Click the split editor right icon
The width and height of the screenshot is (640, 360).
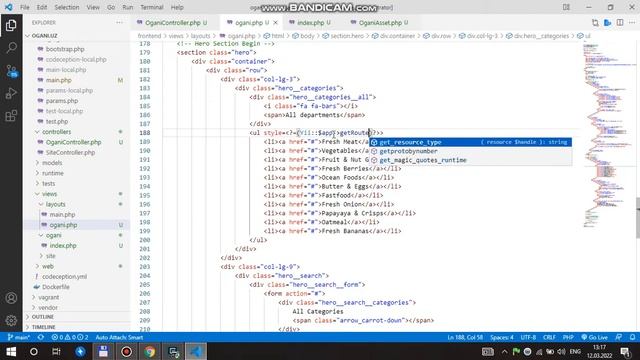click(620, 23)
